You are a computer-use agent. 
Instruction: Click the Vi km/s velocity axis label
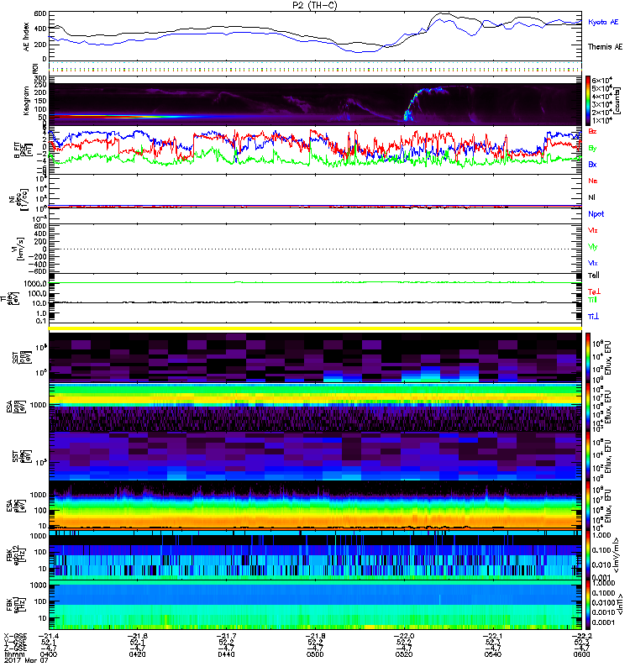point(19,249)
